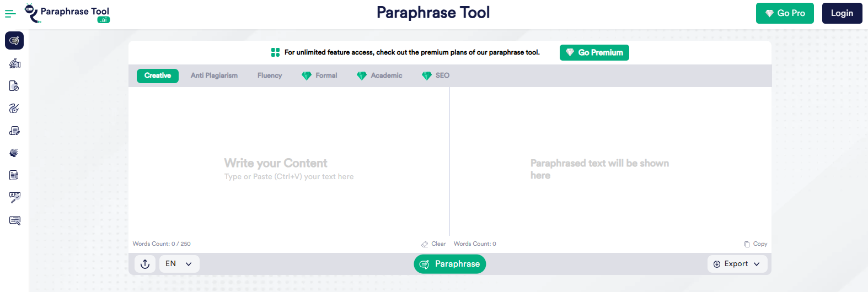Switch to the Anti Plagiarism tab
Image resolution: width=868 pixels, height=292 pixels.
[214, 75]
